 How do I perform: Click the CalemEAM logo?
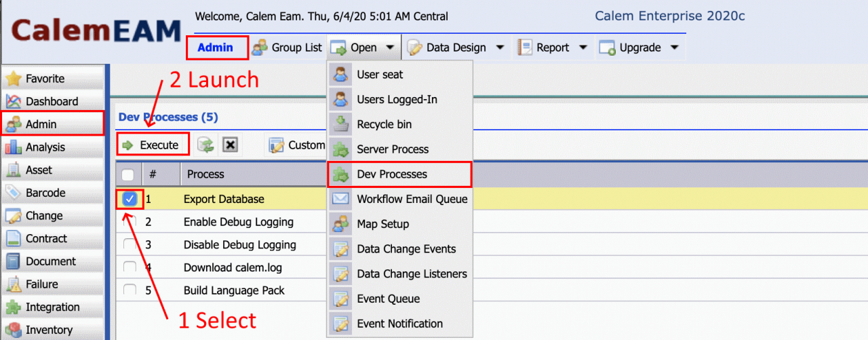(x=96, y=31)
